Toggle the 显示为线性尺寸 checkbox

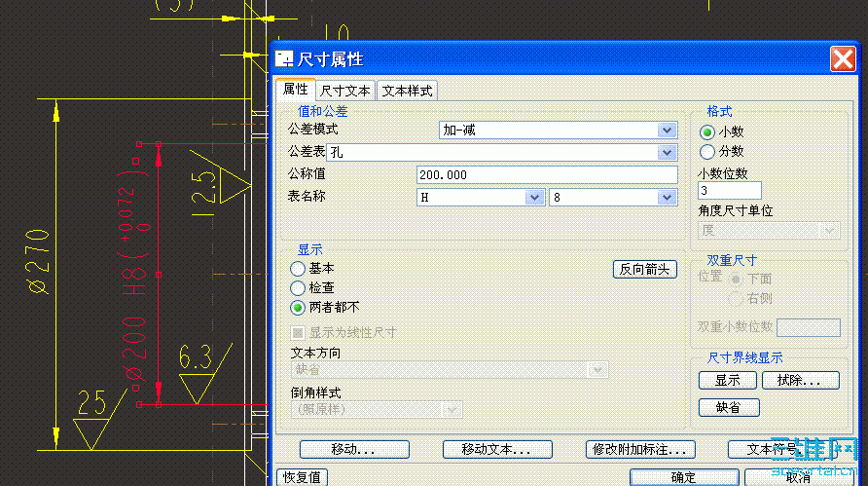(298, 332)
